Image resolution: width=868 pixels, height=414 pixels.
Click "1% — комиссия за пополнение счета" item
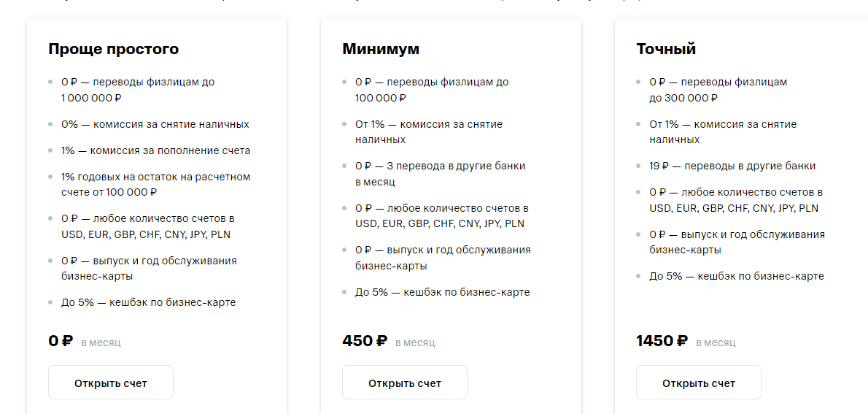point(155,150)
